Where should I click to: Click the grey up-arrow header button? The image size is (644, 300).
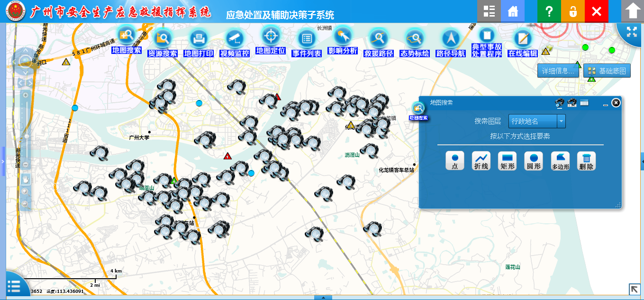(633, 11)
